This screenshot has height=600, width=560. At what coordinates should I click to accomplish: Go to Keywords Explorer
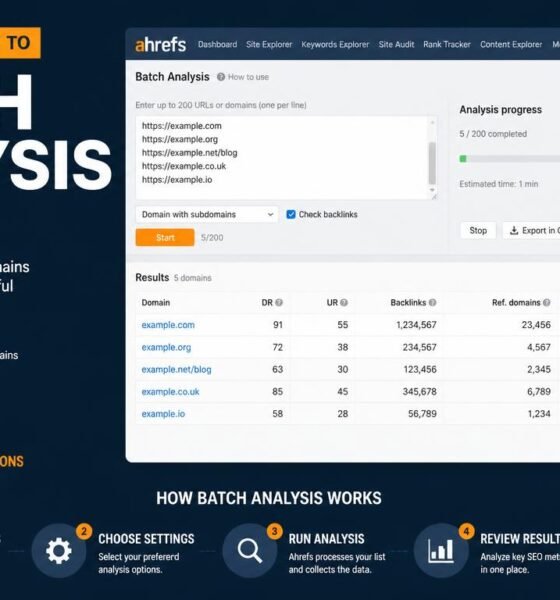[x=335, y=44]
